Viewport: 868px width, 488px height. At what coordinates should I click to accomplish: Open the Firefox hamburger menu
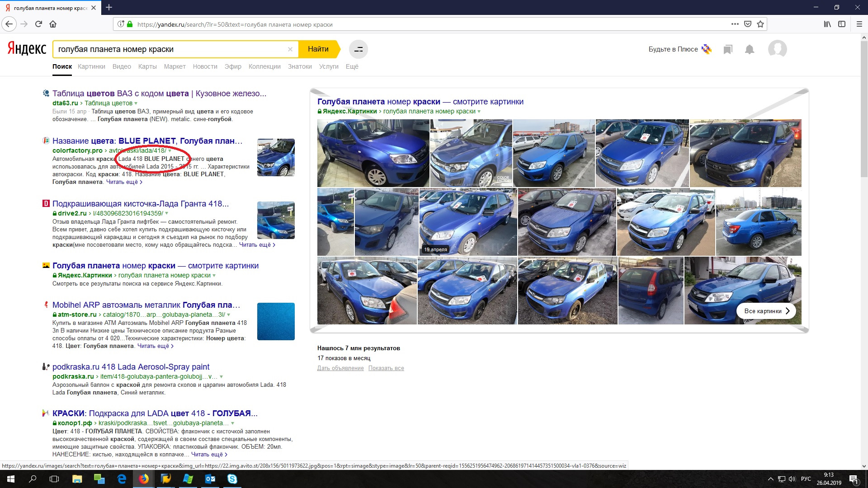click(x=859, y=24)
